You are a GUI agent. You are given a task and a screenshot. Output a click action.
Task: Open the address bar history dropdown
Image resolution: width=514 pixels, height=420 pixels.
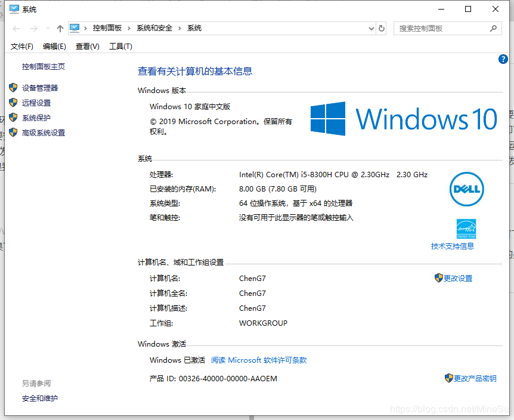371,29
